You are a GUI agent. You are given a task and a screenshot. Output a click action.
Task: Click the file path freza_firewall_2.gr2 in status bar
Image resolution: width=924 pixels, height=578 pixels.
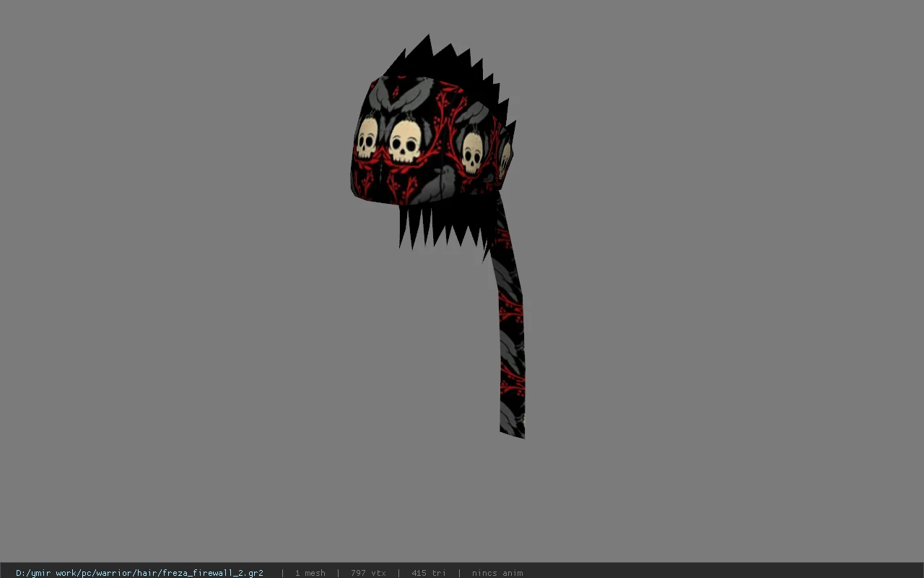click(x=139, y=573)
